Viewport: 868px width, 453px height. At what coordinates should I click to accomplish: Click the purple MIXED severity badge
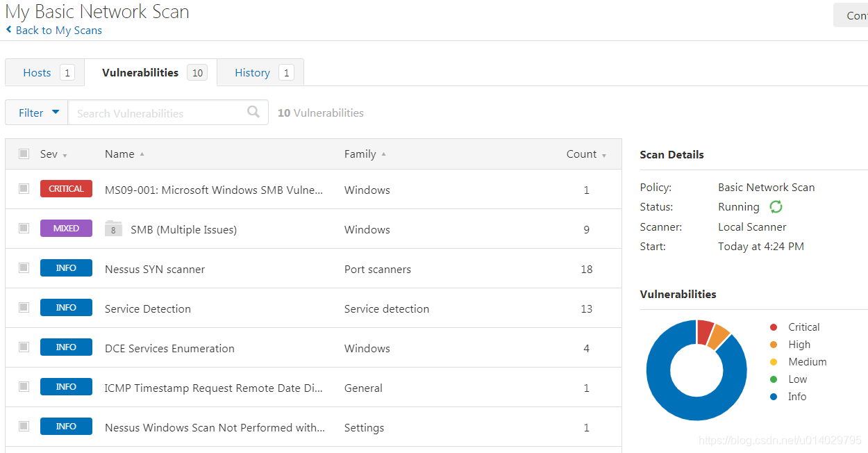66,229
